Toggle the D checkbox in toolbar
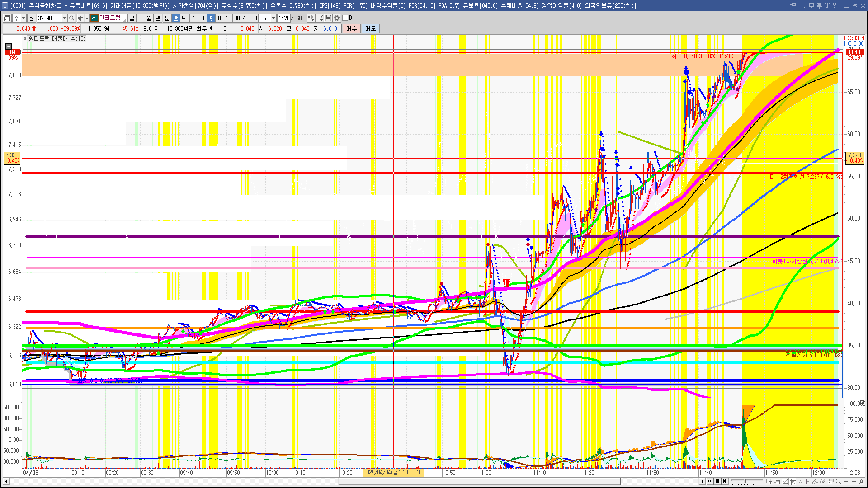868x488 pixels. (345, 18)
